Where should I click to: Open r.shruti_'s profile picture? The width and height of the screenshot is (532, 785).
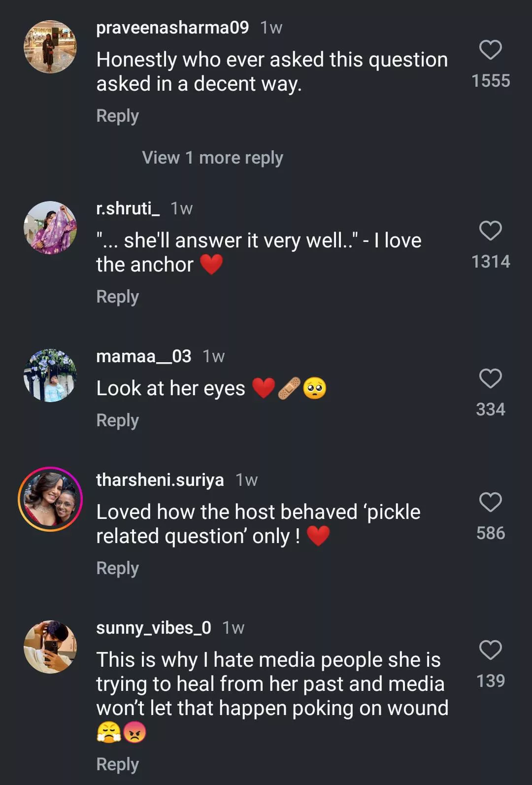click(50, 228)
